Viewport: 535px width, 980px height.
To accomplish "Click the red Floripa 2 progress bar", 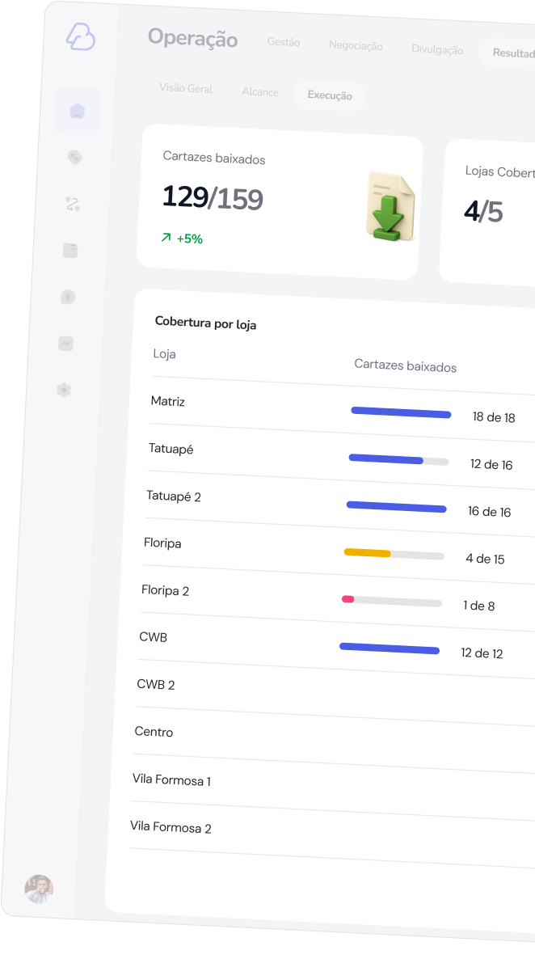I will [x=391, y=601].
